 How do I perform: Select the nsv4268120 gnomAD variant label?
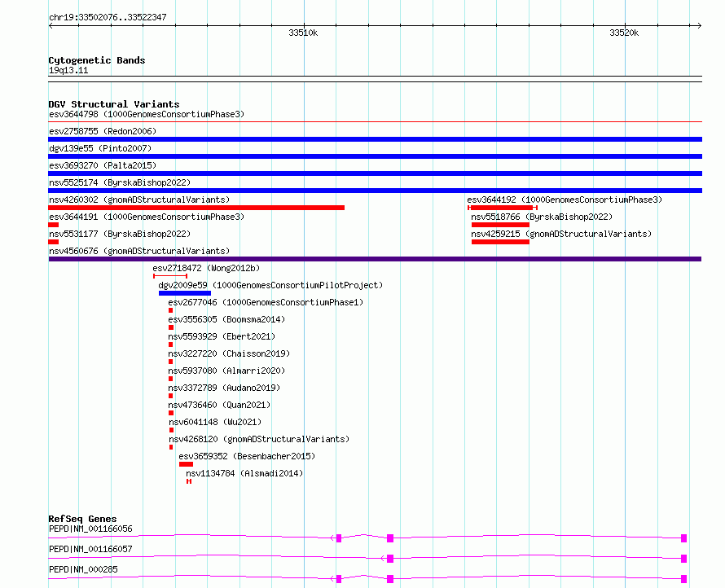259,439
